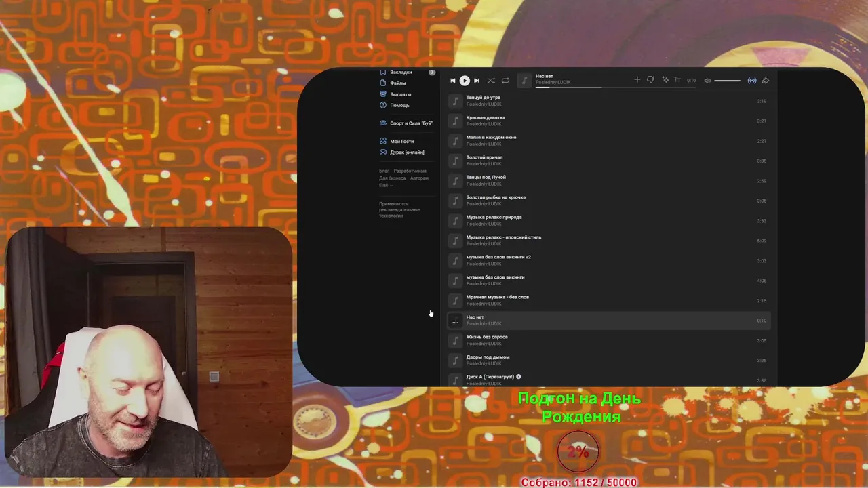Click cover icon of Золотая рыбка на крючке
Image resolution: width=868 pixels, height=488 pixels.
pyautogui.click(x=456, y=201)
